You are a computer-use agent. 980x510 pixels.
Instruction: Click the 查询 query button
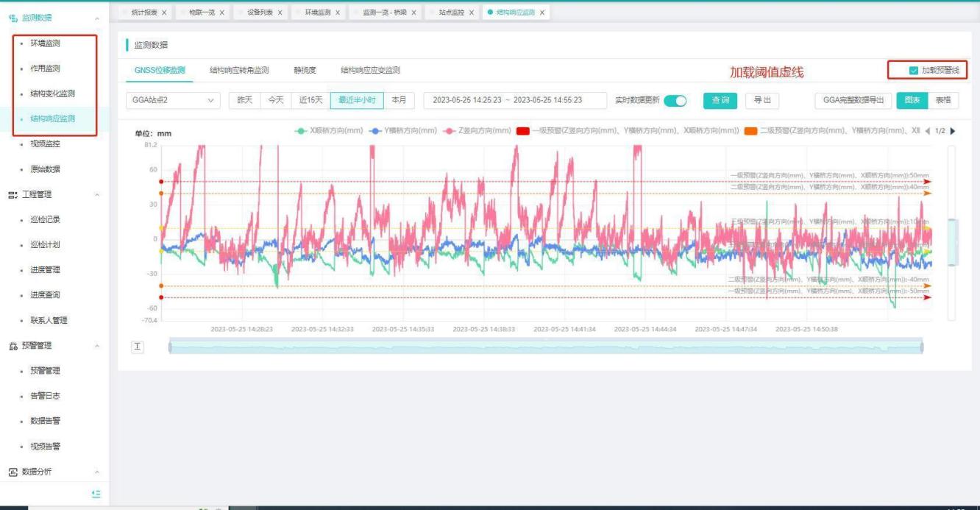720,101
